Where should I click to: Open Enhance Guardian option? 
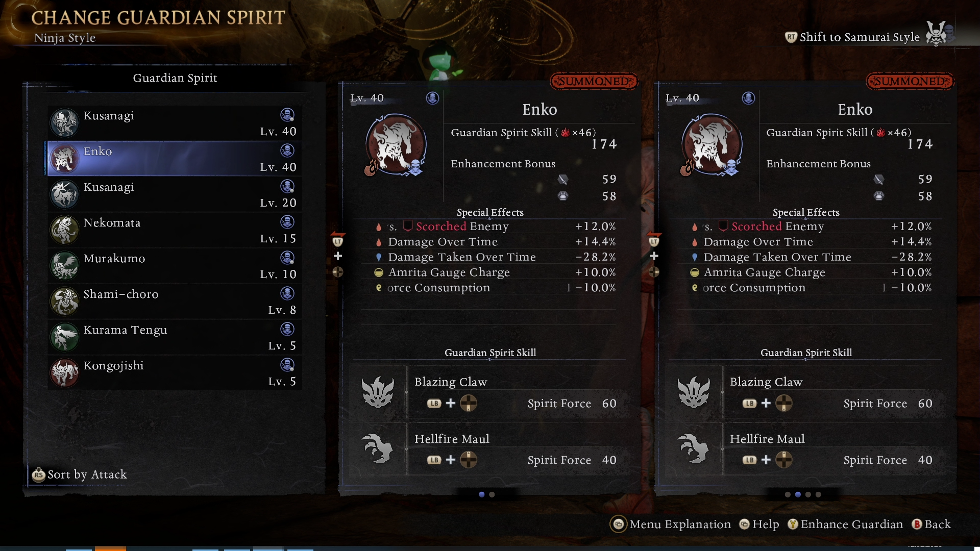click(x=845, y=524)
